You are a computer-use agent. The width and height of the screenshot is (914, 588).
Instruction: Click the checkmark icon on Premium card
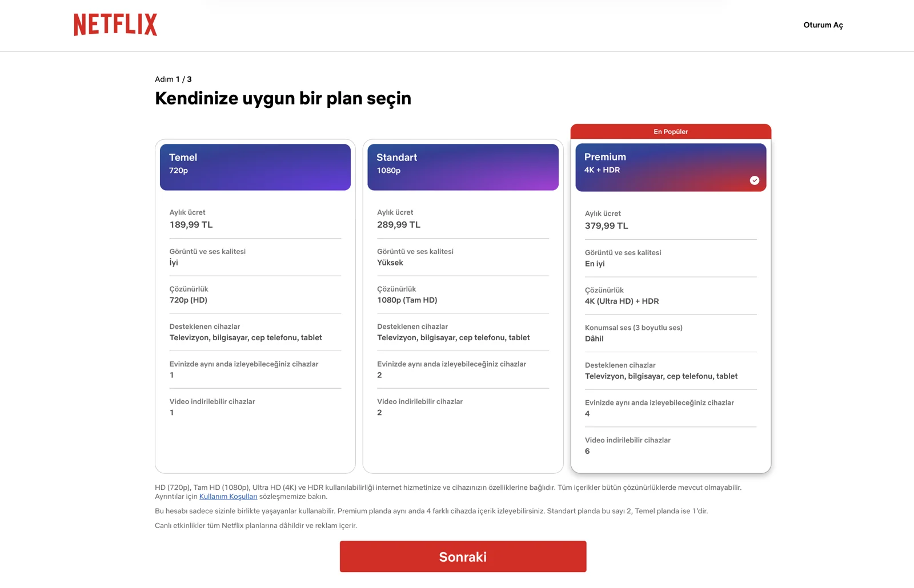755,180
